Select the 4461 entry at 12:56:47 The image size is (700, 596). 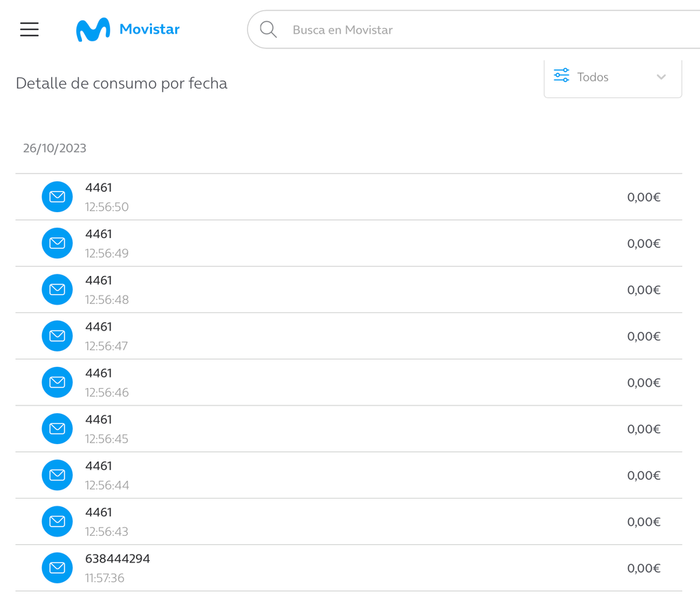[x=99, y=327]
